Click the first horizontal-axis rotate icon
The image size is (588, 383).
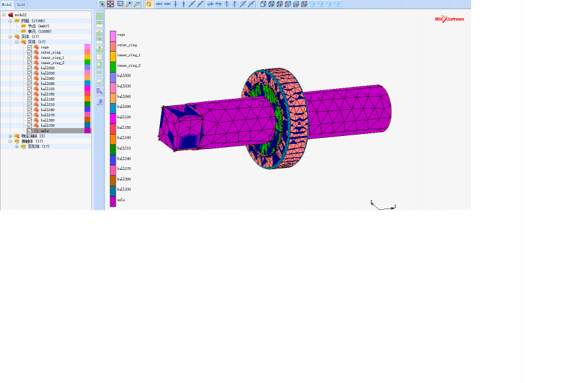210,4
